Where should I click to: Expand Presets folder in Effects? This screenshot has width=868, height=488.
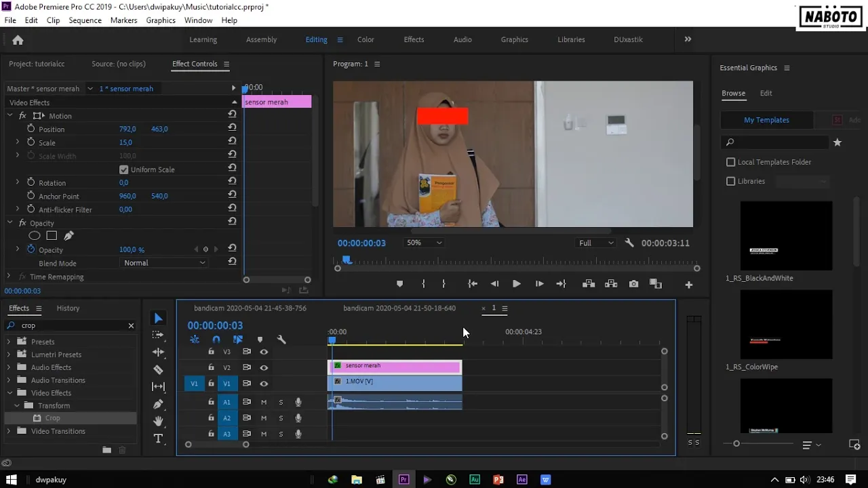point(9,342)
